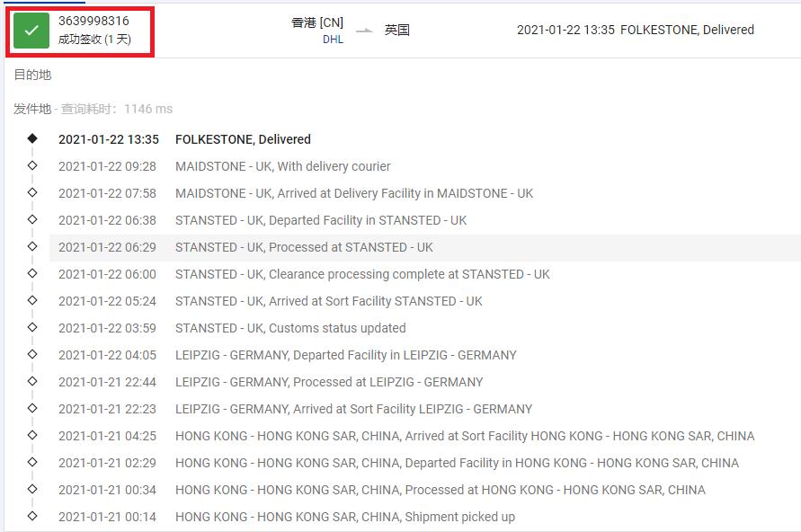Click tracking number 3639998316
This screenshot has height=532, width=801.
point(93,21)
